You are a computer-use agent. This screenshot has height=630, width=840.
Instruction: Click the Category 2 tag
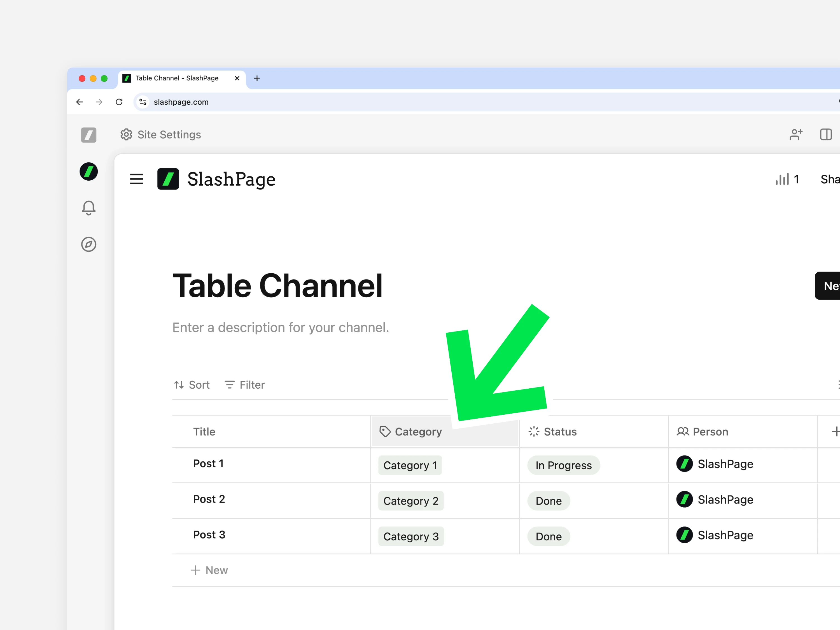coord(411,501)
